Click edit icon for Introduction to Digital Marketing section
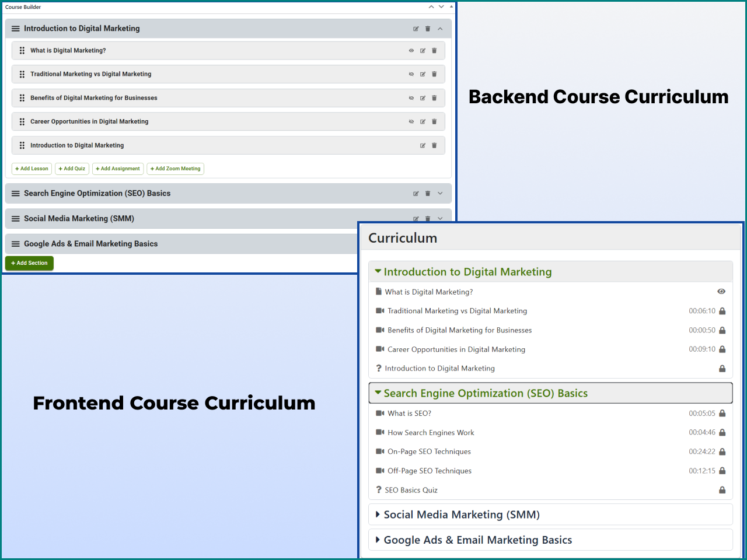This screenshot has width=747, height=560. pos(416,29)
